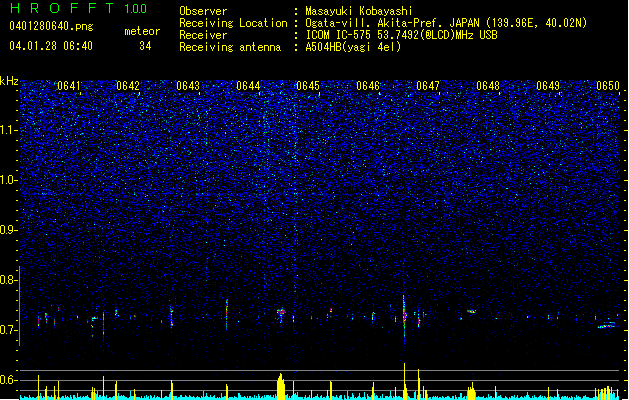Screen dimensions: 629x400
Task: Click the antenna value A504HB(yagi 4el)
Action: (353, 47)
